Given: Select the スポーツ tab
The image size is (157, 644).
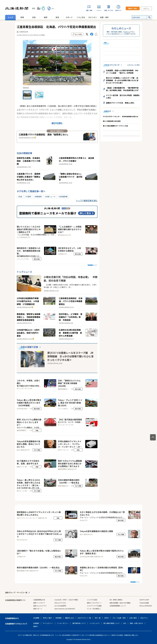Looking at the screenshot, I should 69,17.
